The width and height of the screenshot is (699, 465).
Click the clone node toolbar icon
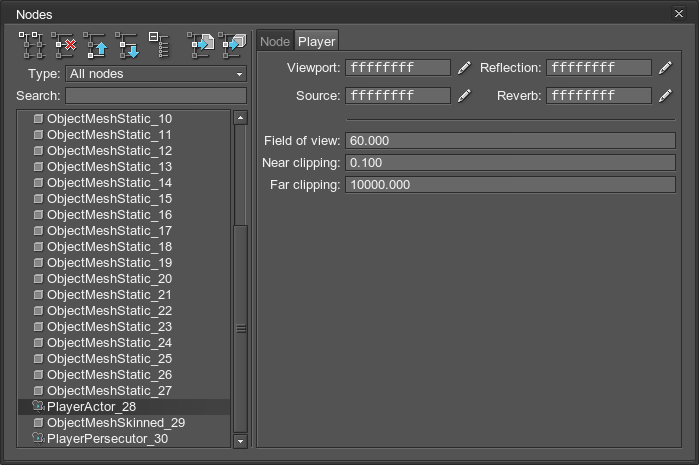31,45
